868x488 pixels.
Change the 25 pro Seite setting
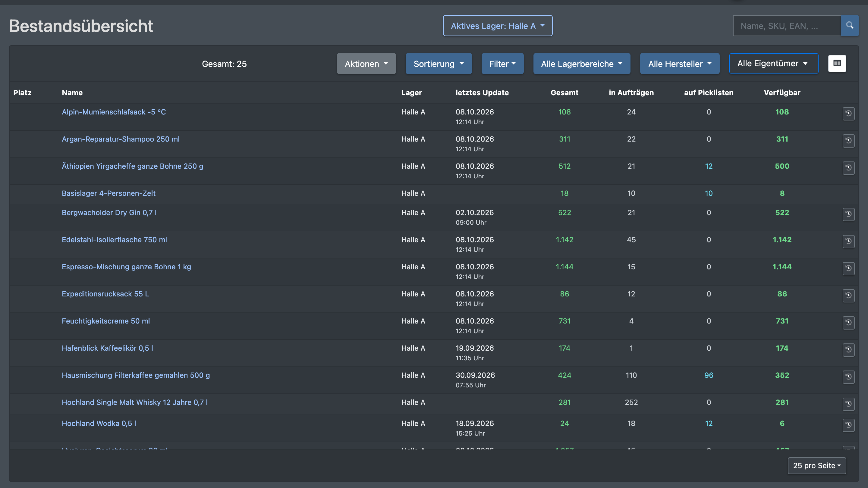click(x=817, y=465)
